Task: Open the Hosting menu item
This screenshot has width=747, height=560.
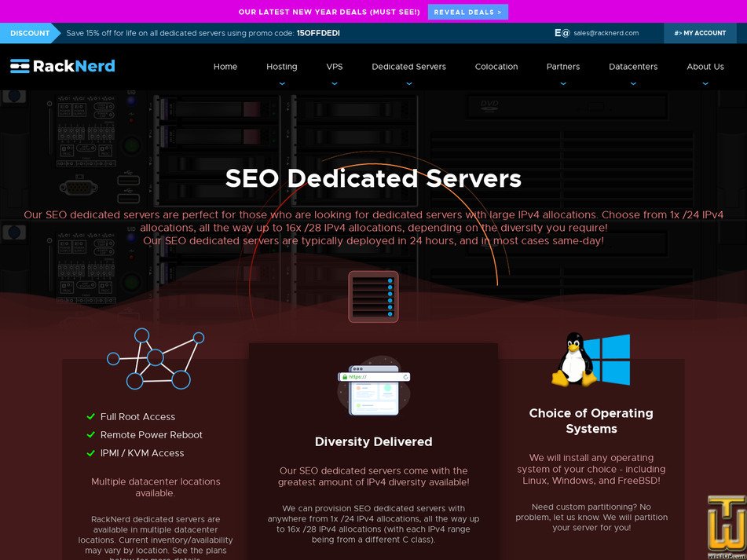Action: 281,67
